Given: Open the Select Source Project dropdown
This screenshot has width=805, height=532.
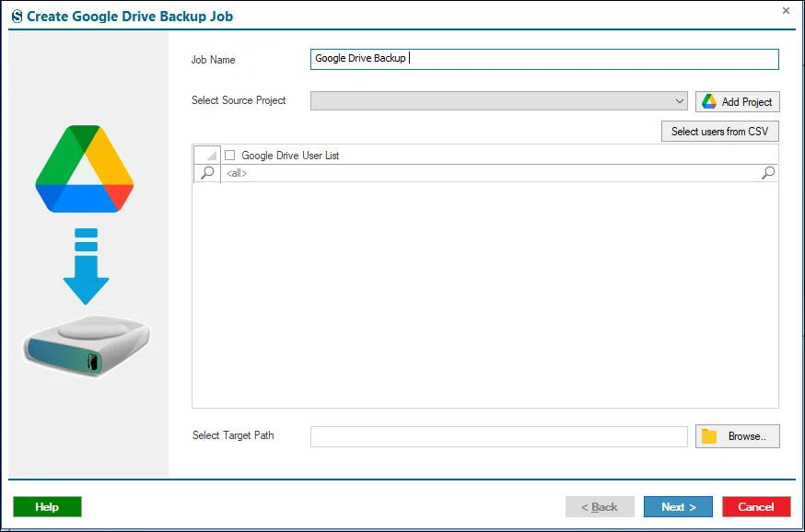Looking at the screenshot, I should [498, 101].
